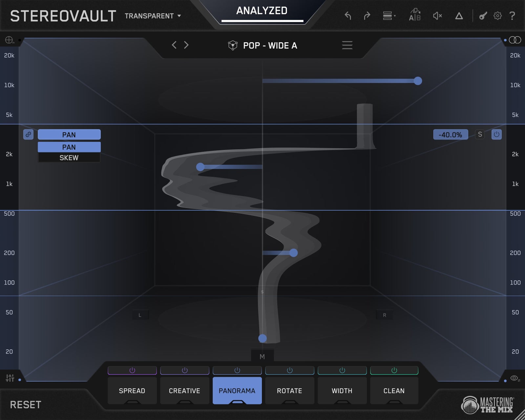This screenshot has height=420, width=525.
Task: Click the ANALYZED button
Action: pos(262,11)
